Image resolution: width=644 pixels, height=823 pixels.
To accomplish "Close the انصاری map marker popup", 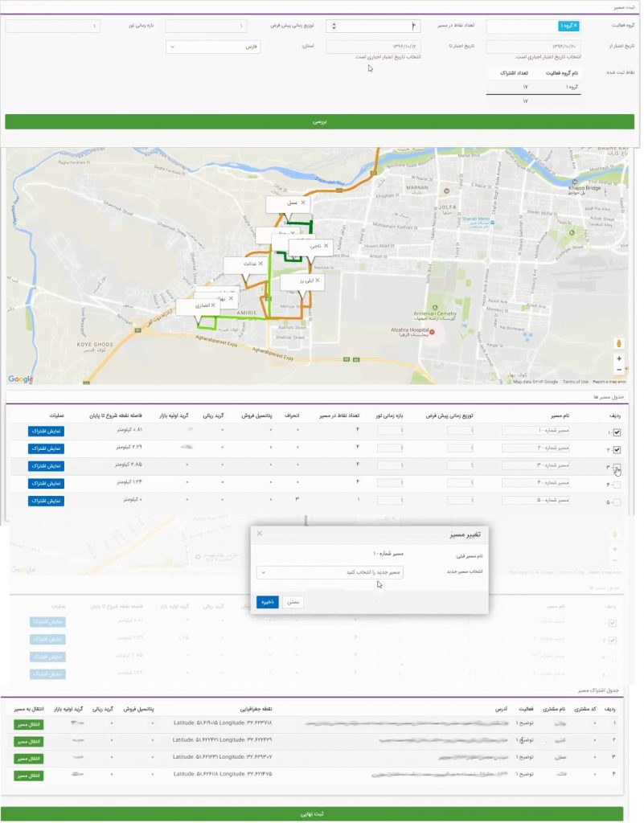I will (213, 305).
